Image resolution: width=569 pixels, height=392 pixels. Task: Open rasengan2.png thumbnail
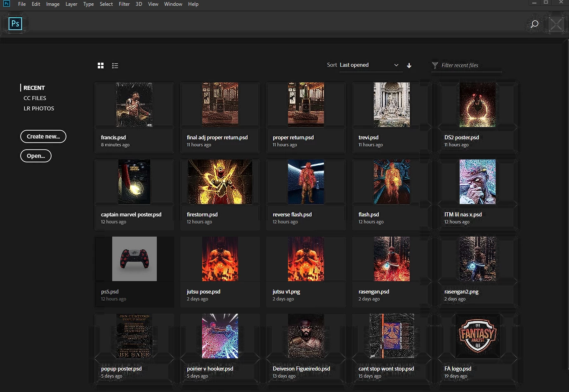pyautogui.click(x=477, y=259)
